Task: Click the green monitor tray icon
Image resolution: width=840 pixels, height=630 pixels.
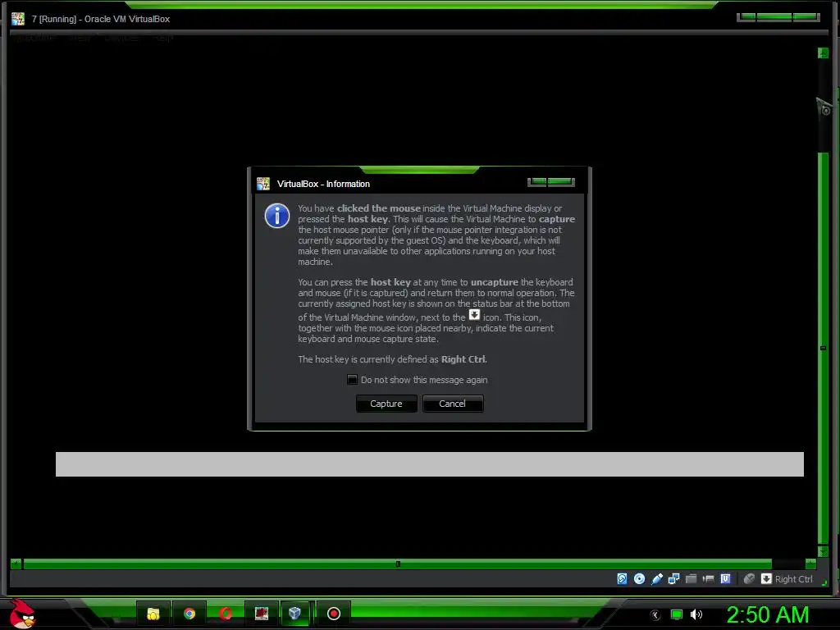Action: coord(677,614)
